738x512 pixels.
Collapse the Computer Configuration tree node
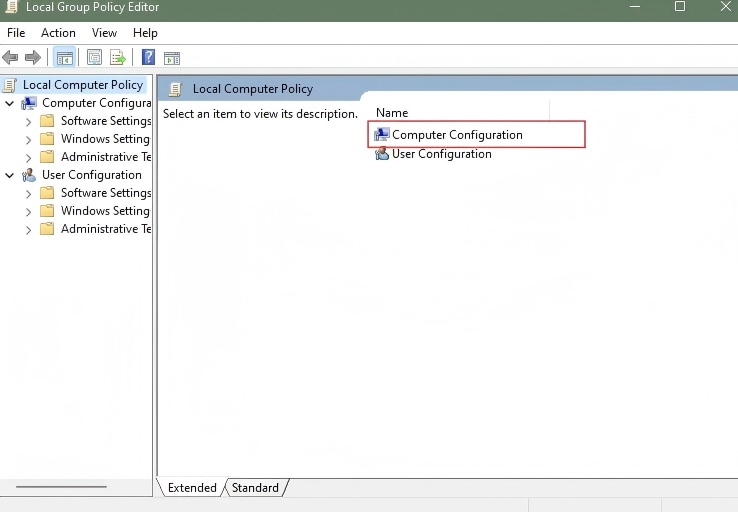point(10,103)
